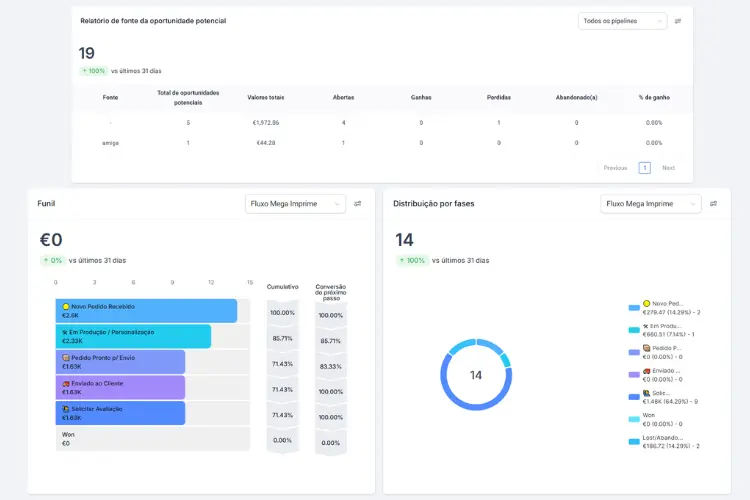Click the 100% badge under 14
The height and width of the screenshot is (500, 750).
click(x=411, y=261)
